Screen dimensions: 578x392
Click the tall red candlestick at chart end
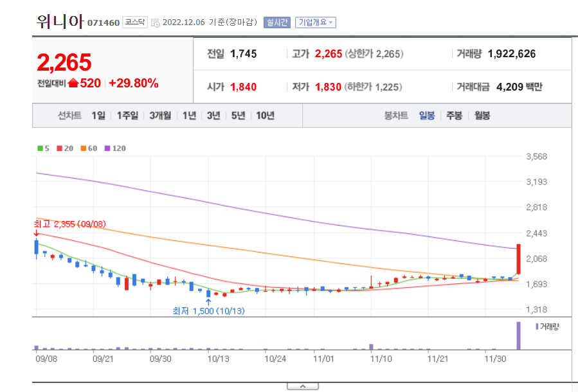point(519,259)
